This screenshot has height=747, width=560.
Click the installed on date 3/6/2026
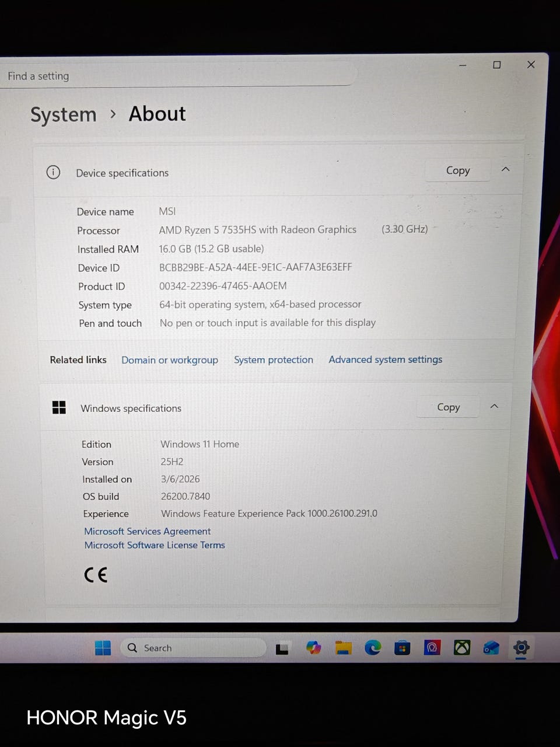click(180, 479)
